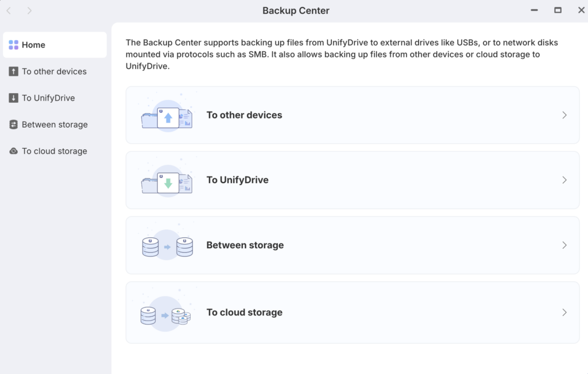Go forward with the right arrow
Screen dimensions: 588x374
pos(29,10)
